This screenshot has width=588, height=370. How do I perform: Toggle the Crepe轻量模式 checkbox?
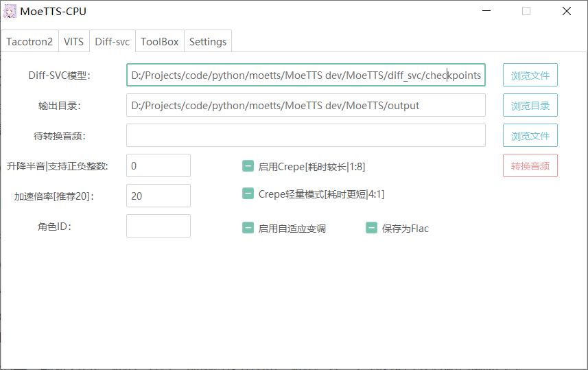[248, 194]
